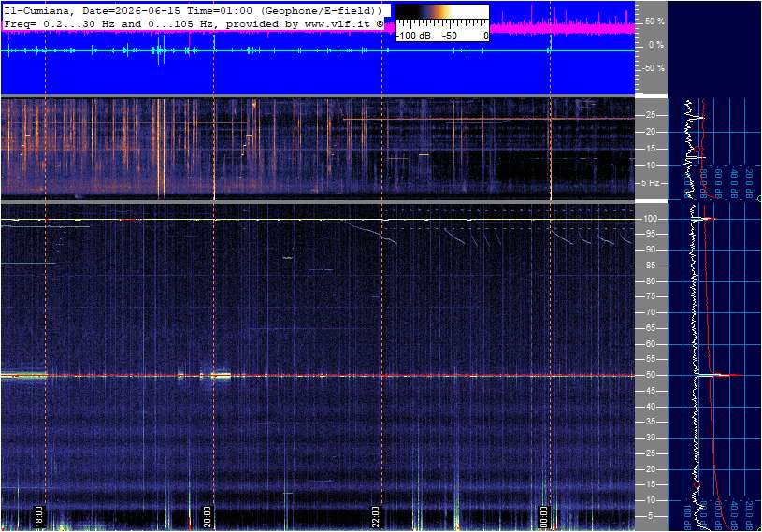Click the '-100 dB' color scale label
Screen dimensions: 762x532
(414, 36)
